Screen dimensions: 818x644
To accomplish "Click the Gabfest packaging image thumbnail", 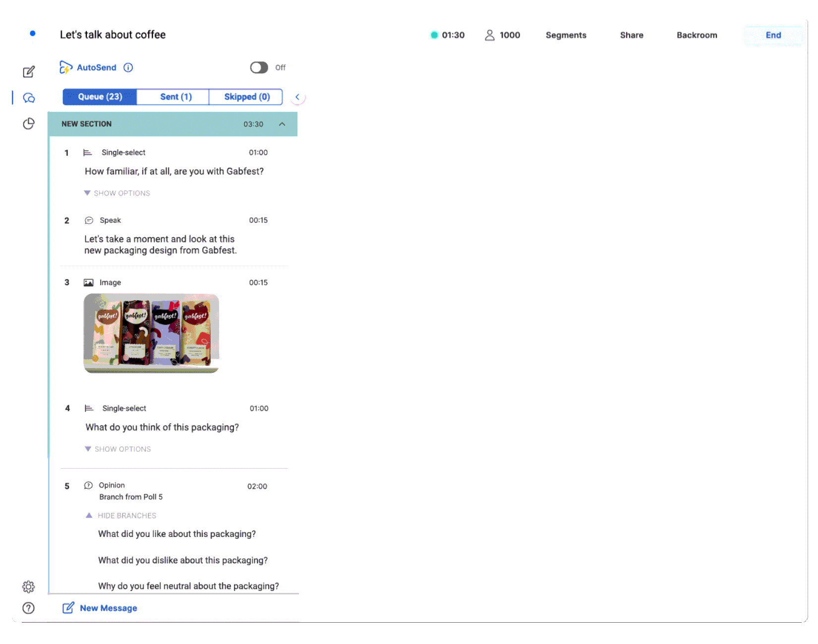I will coord(151,333).
